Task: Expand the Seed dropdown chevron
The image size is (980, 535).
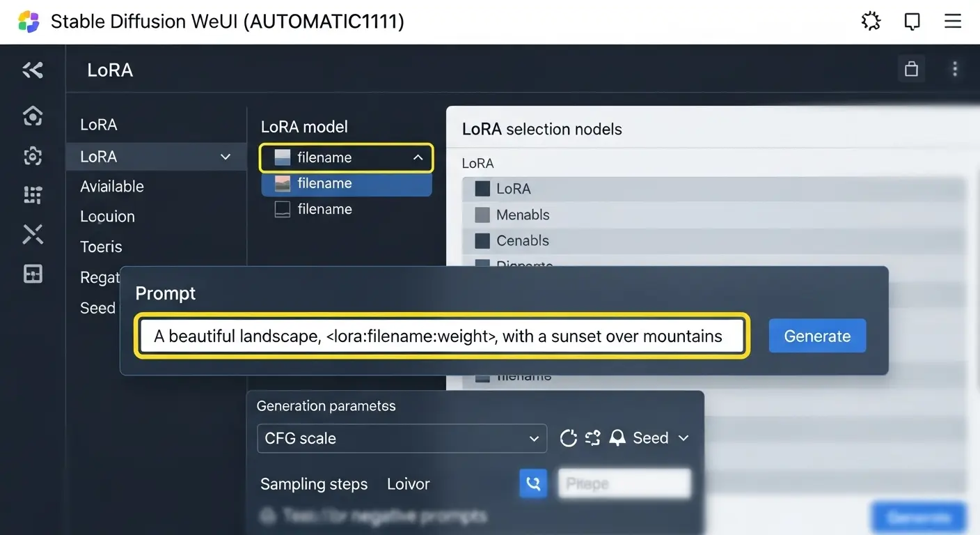Action: tap(683, 438)
